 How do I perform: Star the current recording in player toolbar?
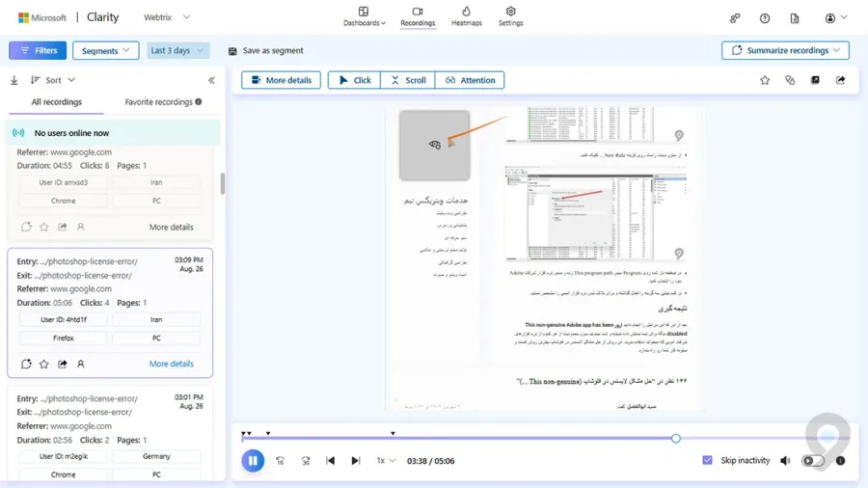pos(765,80)
